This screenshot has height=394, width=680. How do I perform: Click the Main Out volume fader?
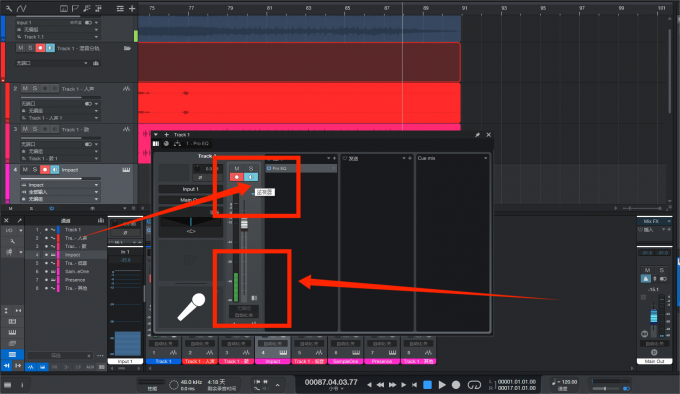click(654, 316)
